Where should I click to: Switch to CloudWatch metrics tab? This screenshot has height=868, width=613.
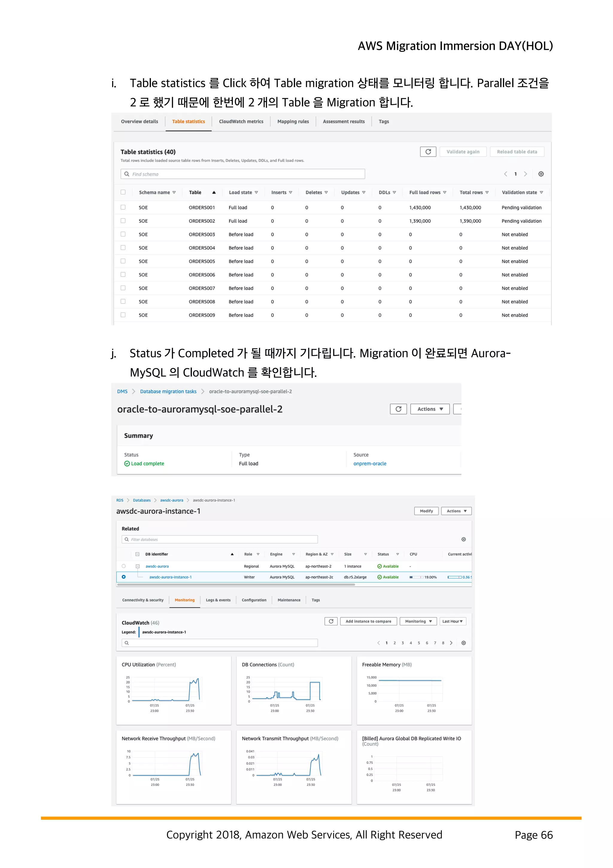click(x=241, y=122)
